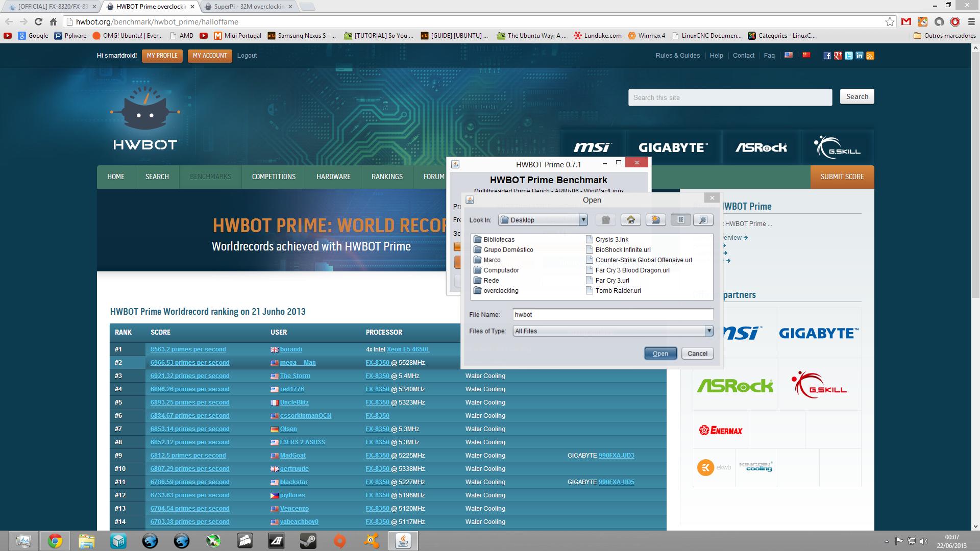Open user borandi profile link
Viewport: 980px width, 551px height.
291,349
